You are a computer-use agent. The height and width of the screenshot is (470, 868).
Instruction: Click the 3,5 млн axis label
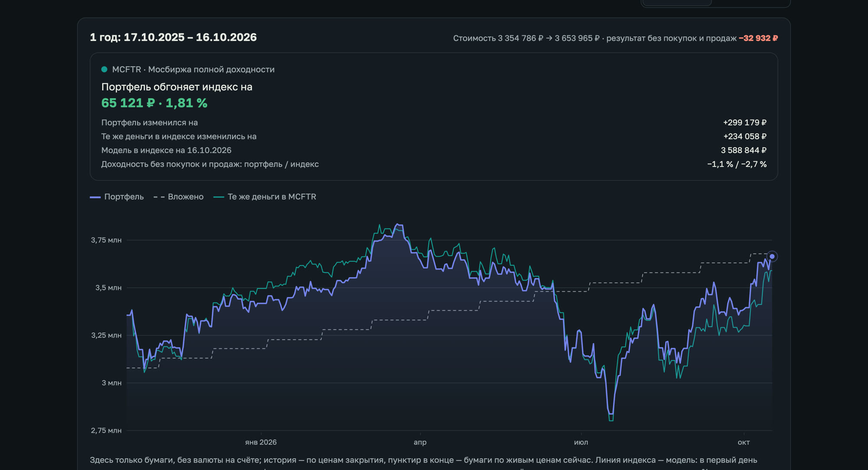tap(108, 288)
